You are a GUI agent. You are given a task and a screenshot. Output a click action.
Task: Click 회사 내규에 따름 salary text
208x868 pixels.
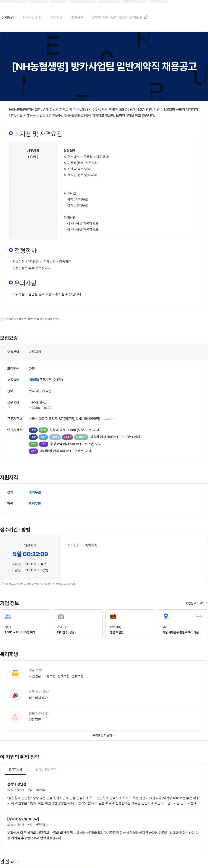40,391
